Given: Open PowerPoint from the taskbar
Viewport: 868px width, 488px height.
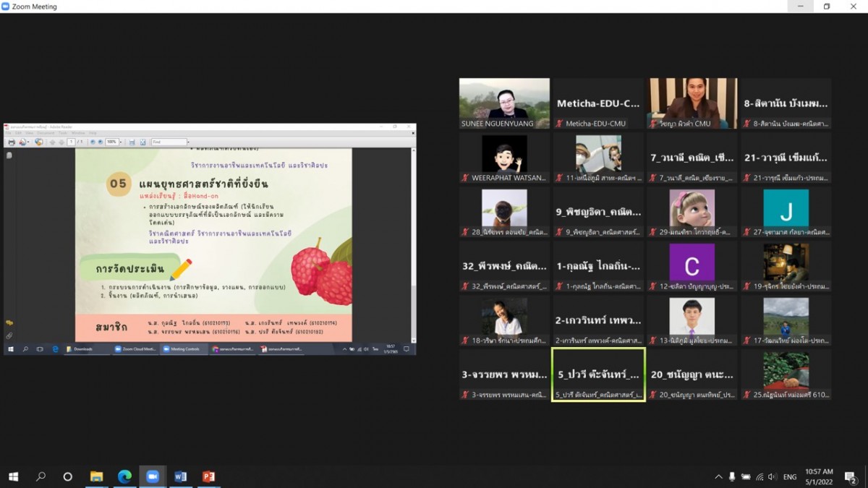Looking at the screenshot, I should [208, 476].
